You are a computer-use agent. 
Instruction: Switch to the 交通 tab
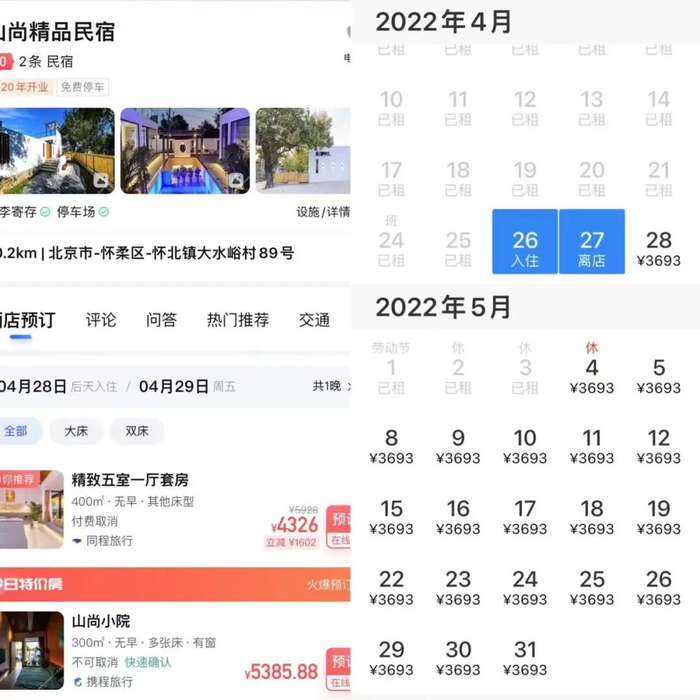314,320
